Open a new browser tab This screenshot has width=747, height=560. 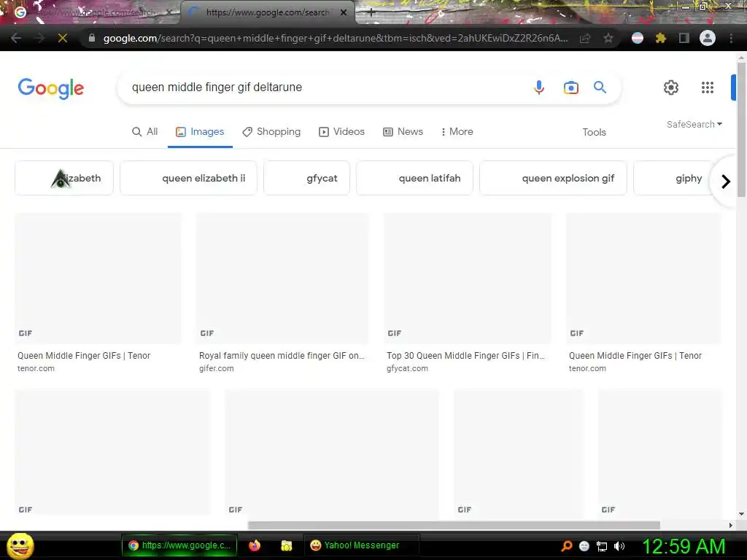coord(371,13)
